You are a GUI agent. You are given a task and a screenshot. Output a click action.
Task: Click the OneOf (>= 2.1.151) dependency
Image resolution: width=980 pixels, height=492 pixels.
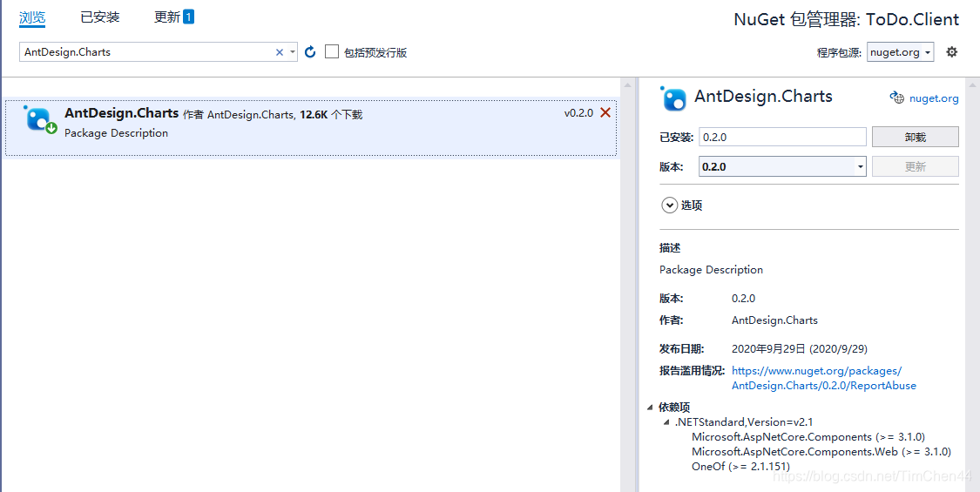coord(740,467)
